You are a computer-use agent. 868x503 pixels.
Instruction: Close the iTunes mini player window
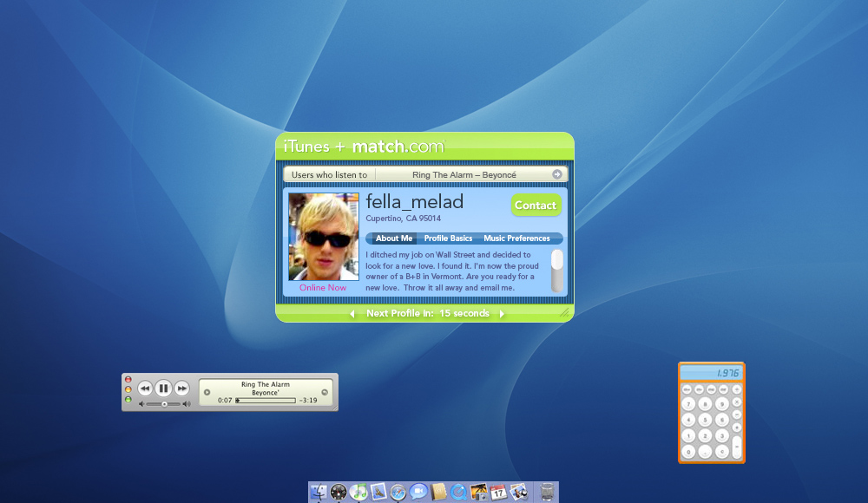(x=128, y=380)
